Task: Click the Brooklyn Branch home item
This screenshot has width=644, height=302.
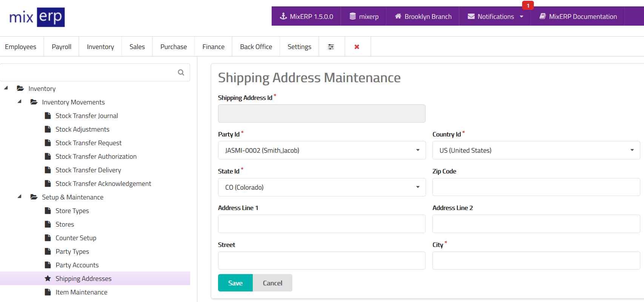Action: (x=423, y=17)
